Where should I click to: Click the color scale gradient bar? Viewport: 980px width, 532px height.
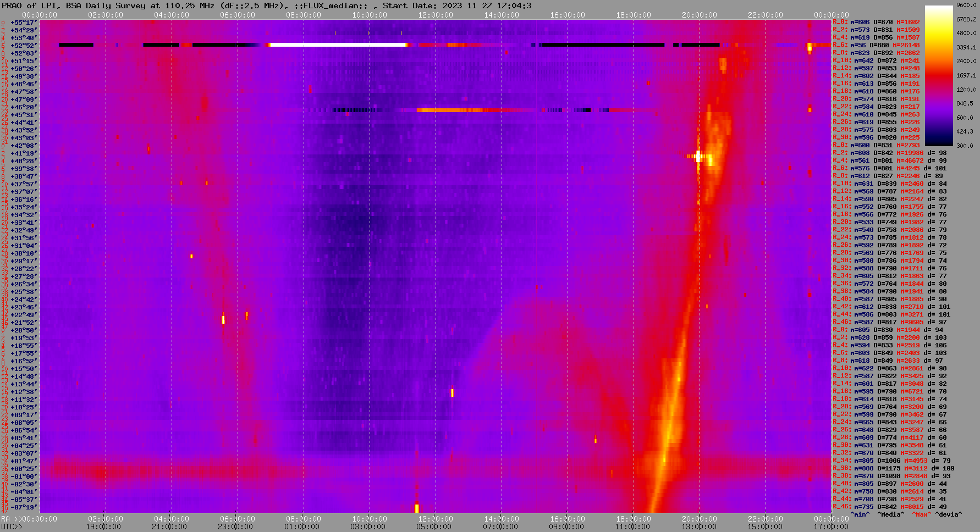(x=939, y=76)
